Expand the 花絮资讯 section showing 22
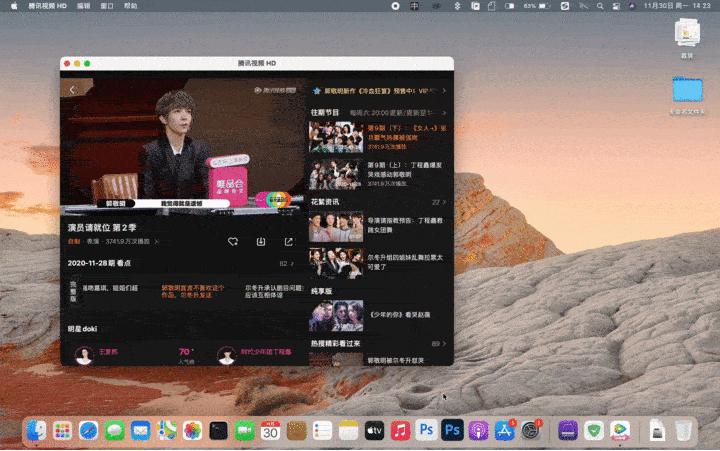Screen dimensions: 720x451 439,202
